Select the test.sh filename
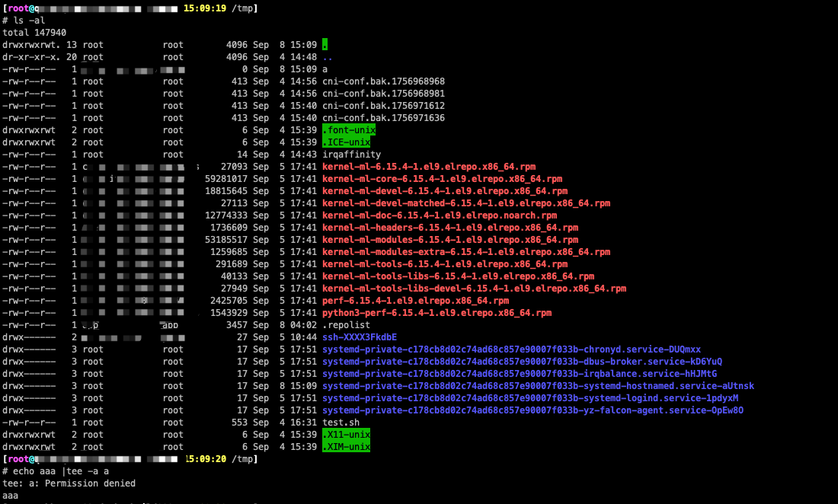838x504 pixels. [341, 423]
